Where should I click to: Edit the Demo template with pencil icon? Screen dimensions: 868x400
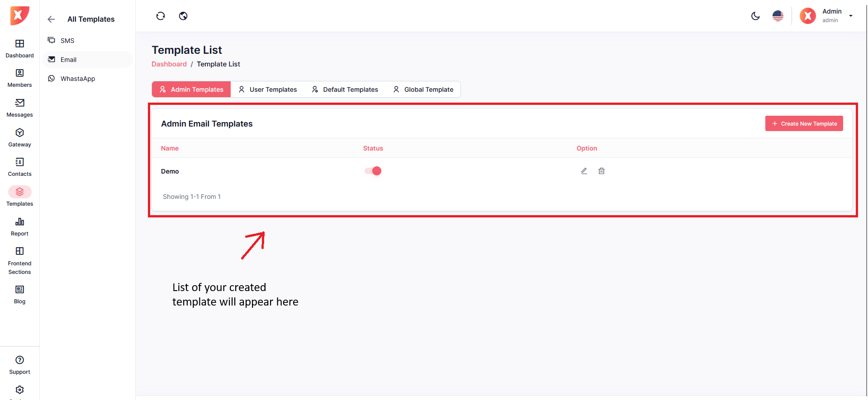[584, 171]
